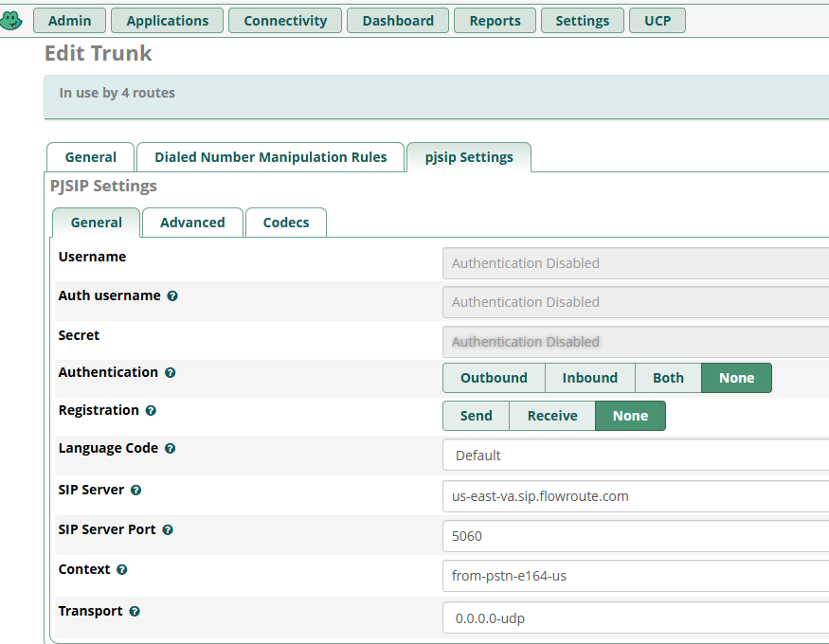The width and height of the screenshot is (829, 644).
Task: Open the Transport dropdown
Action: tap(635, 618)
